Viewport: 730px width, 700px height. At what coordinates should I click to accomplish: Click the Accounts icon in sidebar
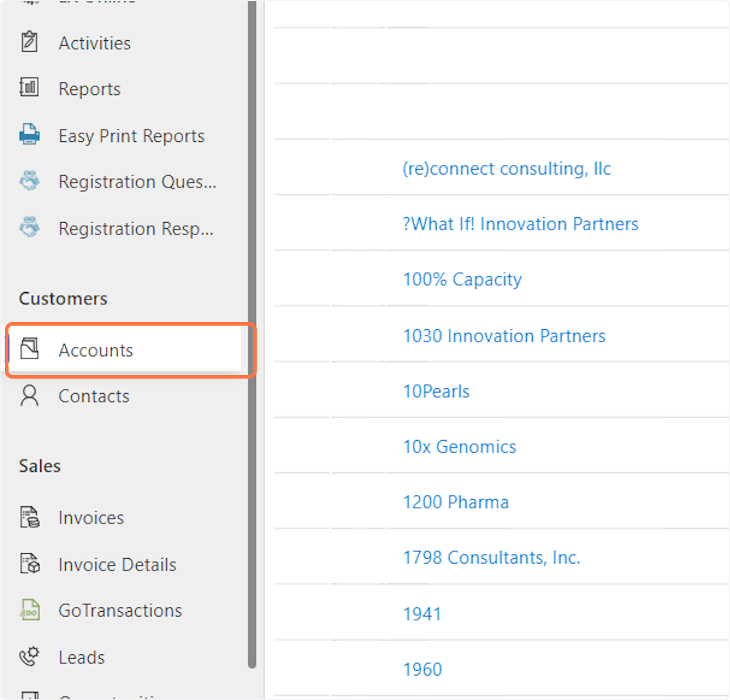(x=29, y=349)
